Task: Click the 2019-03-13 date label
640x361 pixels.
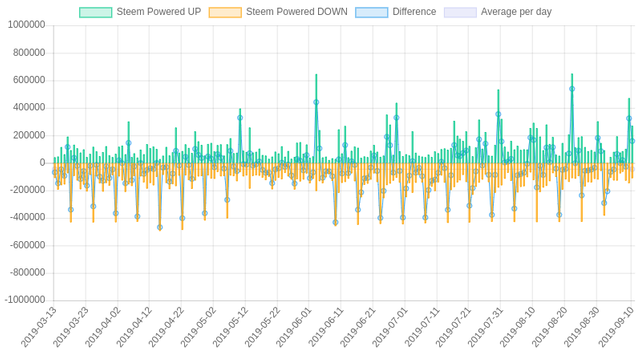Action: (39, 327)
